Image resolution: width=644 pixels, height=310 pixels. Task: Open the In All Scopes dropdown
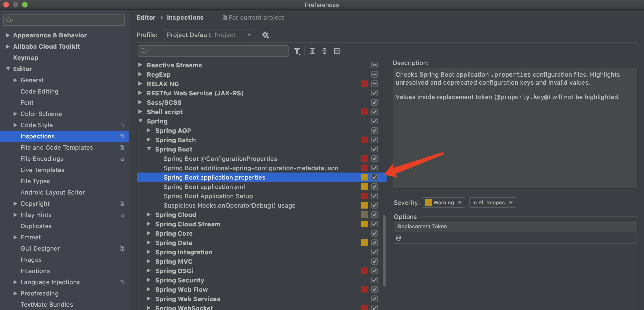[x=492, y=202]
